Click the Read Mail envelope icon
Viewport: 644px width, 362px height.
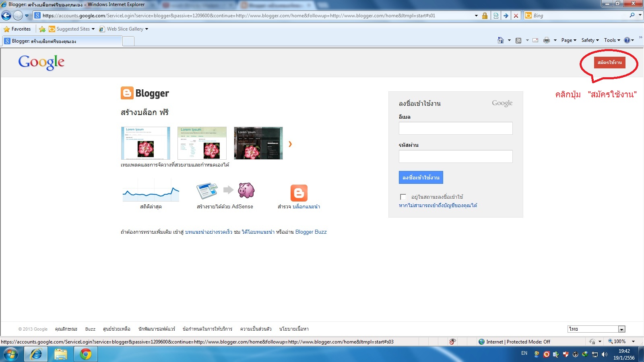tap(535, 40)
